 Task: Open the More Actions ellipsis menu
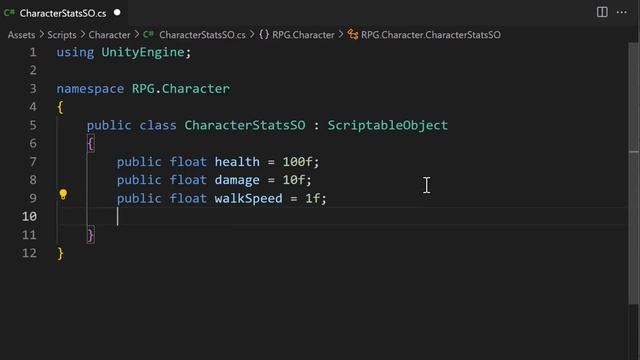click(x=622, y=12)
